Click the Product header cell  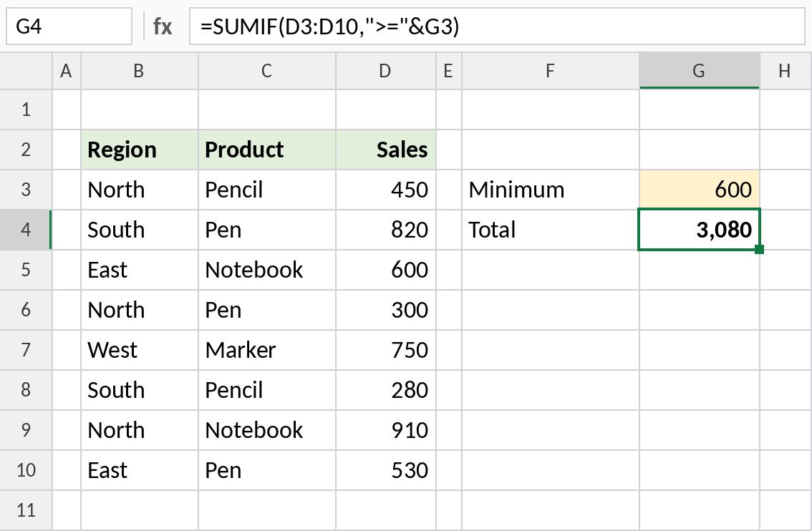(x=266, y=150)
